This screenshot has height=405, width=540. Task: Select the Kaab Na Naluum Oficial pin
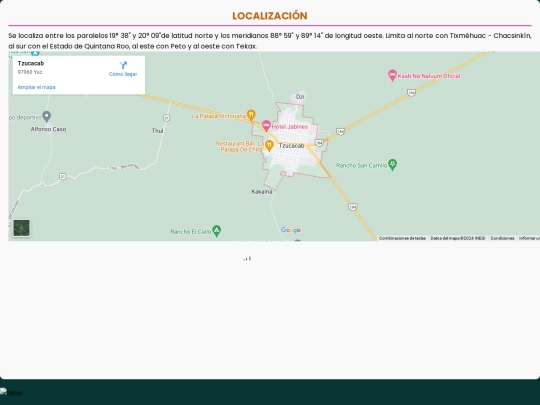pos(392,75)
